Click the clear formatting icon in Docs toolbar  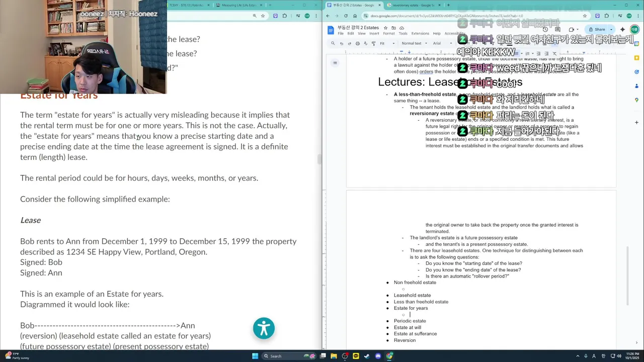[554, 53]
